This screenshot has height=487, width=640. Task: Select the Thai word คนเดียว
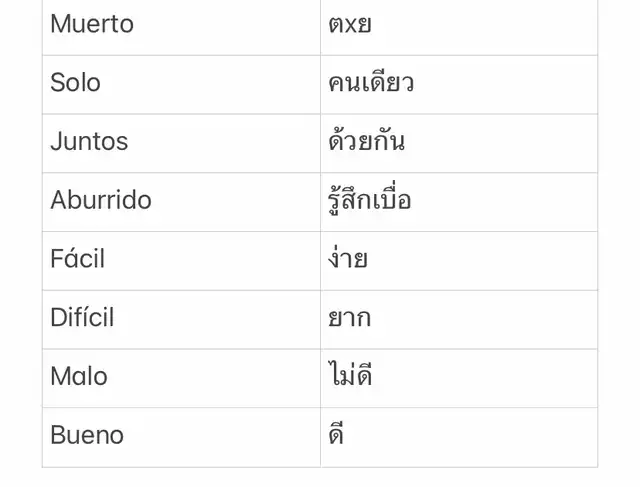(x=371, y=83)
